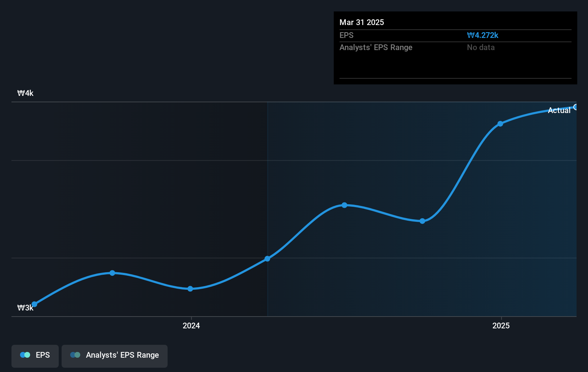Click the 2025 x-axis label
Viewport: 588px width, 372px height.
tap(501, 325)
